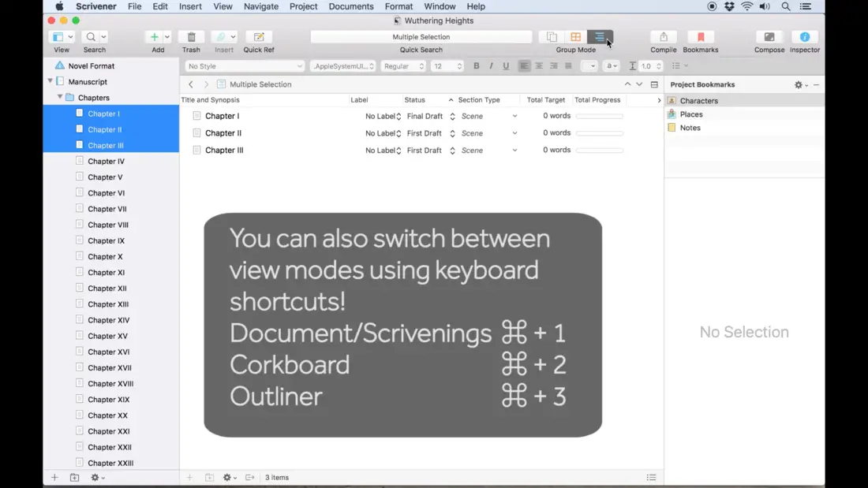Open the Places project bookmark
This screenshot has height=488, width=868.
[x=691, y=114]
